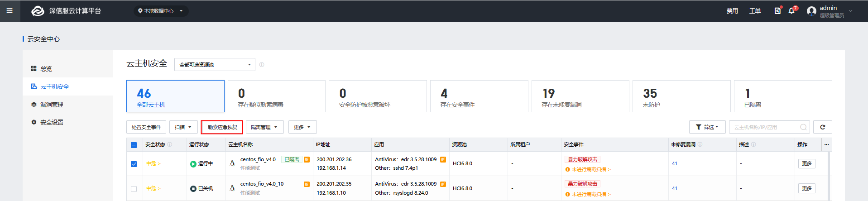Viewport: 868px width, 201px height.
Task: Click the info icon next to 未修复漏洞
Action: coord(700,144)
